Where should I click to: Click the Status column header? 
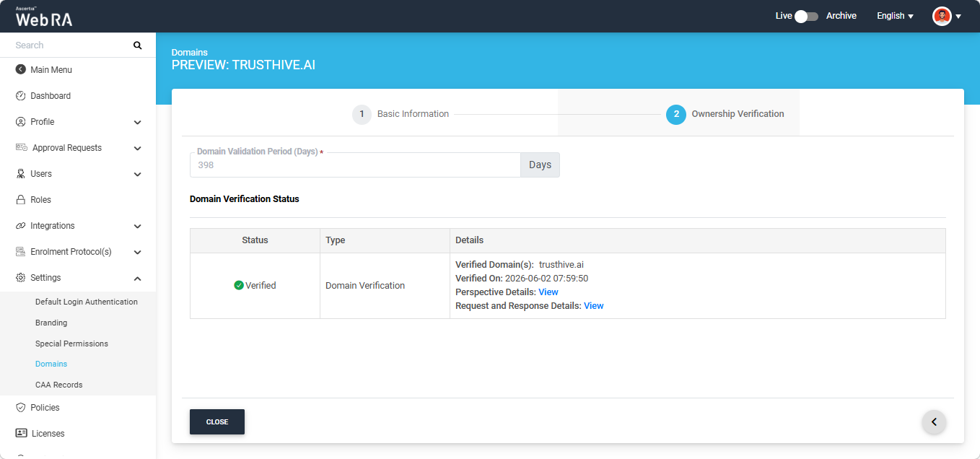[255, 240]
